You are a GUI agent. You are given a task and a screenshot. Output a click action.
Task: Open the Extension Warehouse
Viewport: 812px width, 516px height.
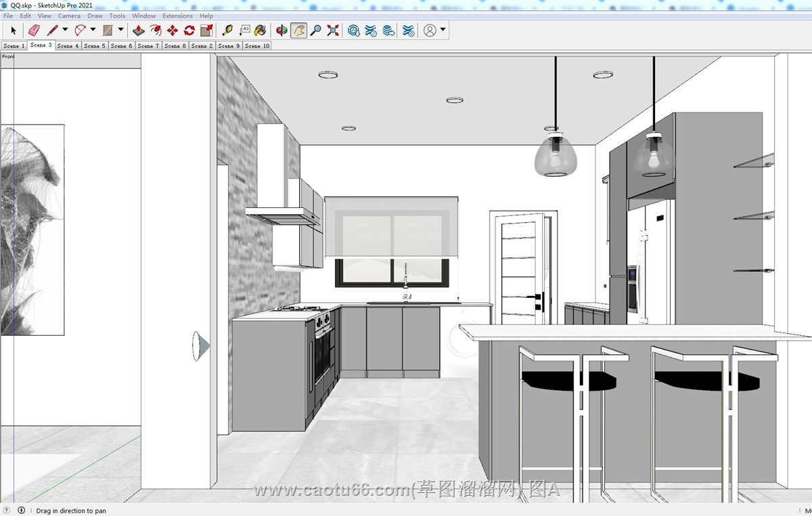point(371,30)
